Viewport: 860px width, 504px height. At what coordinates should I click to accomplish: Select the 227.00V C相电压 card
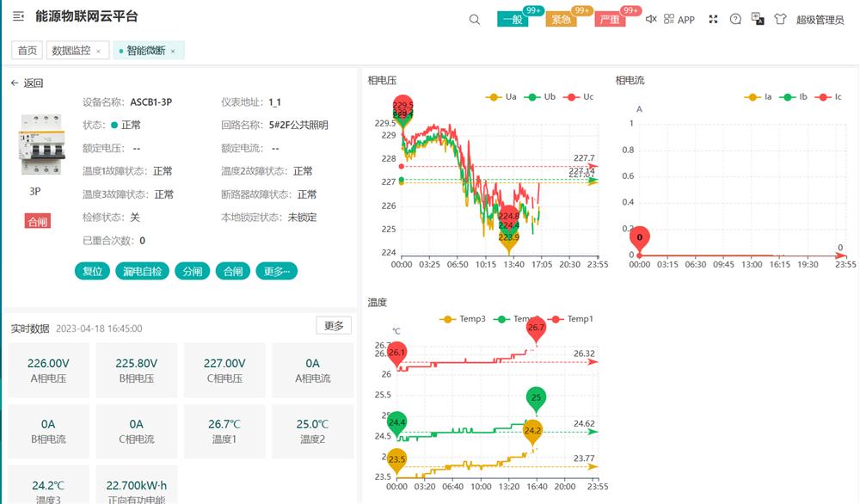[x=224, y=370]
